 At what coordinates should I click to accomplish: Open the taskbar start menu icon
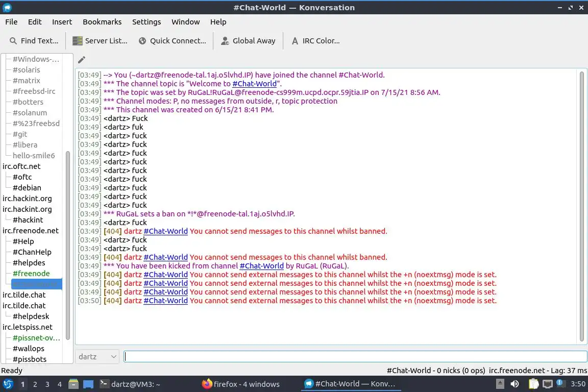pyautogui.click(x=8, y=384)
